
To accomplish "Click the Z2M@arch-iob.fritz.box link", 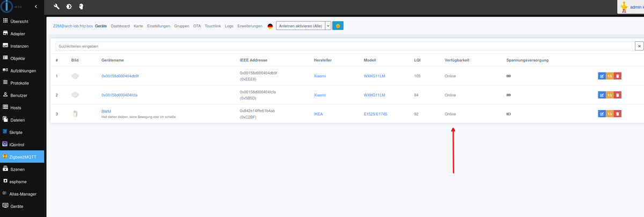I will coord(72,26).
